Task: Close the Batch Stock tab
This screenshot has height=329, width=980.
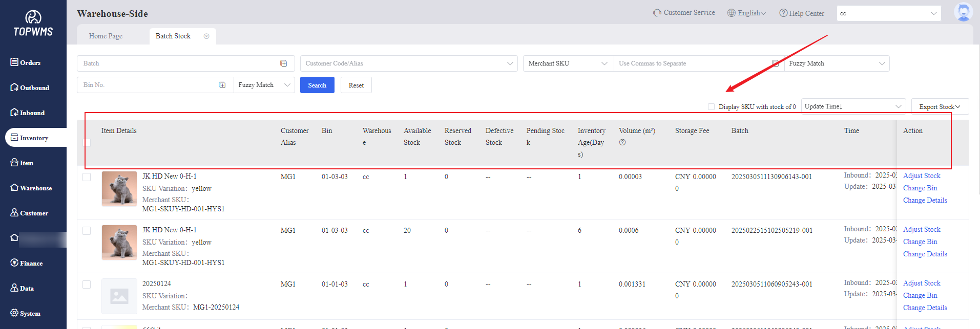Action: click(x=206, y=36)
